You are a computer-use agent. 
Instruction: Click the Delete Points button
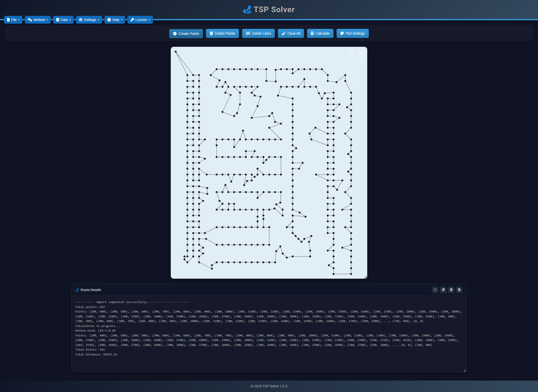(x=222, y=33)
